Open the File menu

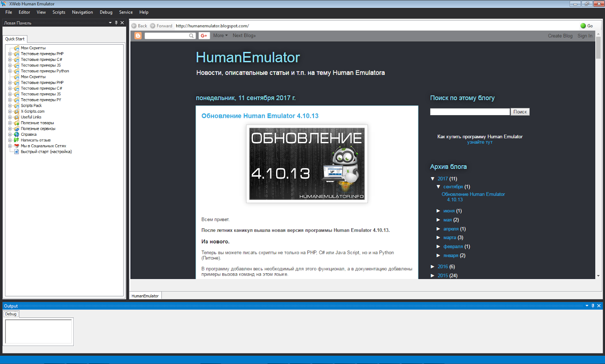(9, 12)
